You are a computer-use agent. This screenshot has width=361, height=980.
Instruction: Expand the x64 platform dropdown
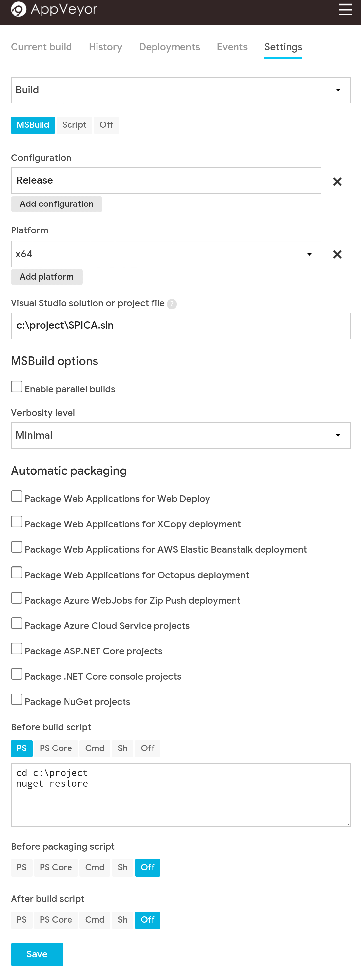pos(166,254)
